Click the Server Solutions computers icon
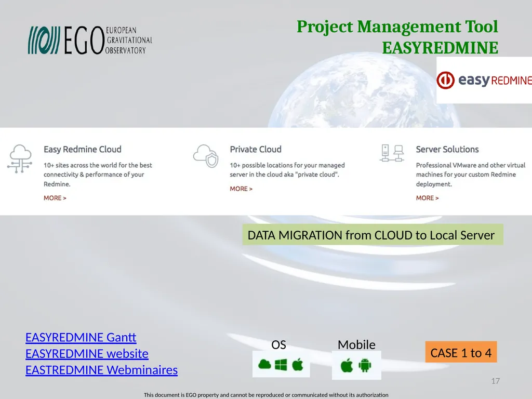Viewport: 532px width, 399px height. click(x=392, y=153)
